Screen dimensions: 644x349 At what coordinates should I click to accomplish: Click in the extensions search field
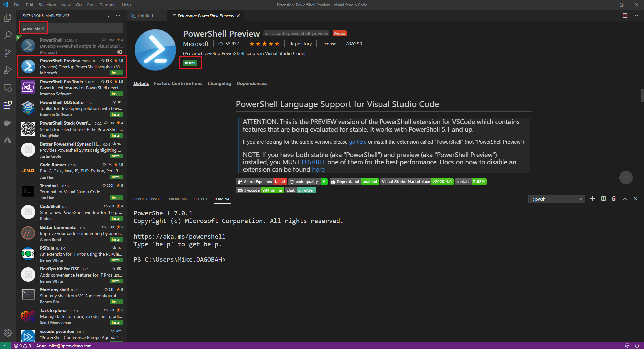[x=71, y=28]
